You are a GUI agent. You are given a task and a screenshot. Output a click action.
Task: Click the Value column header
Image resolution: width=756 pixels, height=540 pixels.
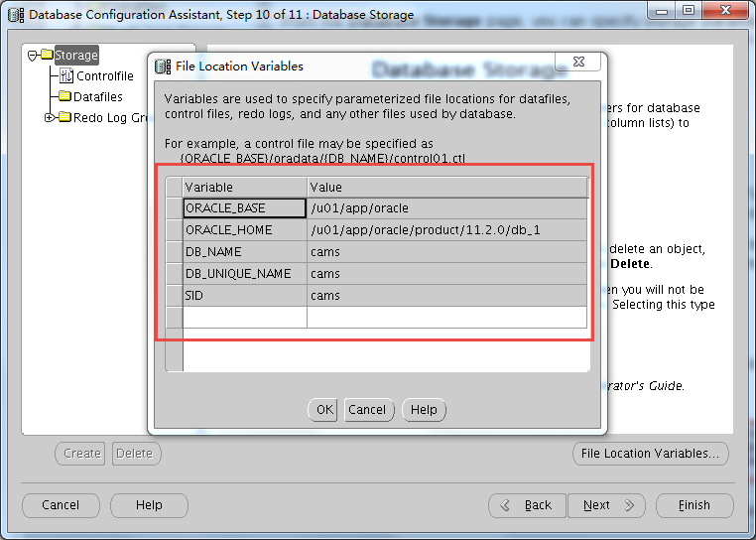447,187
